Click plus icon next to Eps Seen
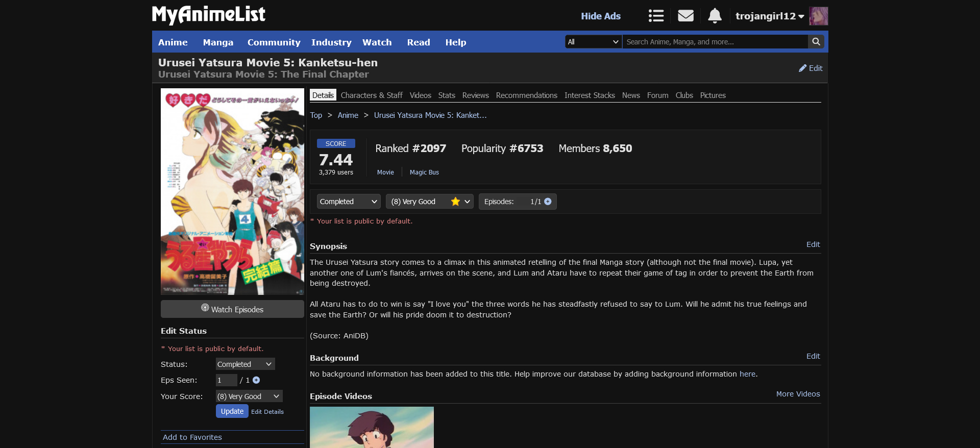 click(x=256, y=380)
